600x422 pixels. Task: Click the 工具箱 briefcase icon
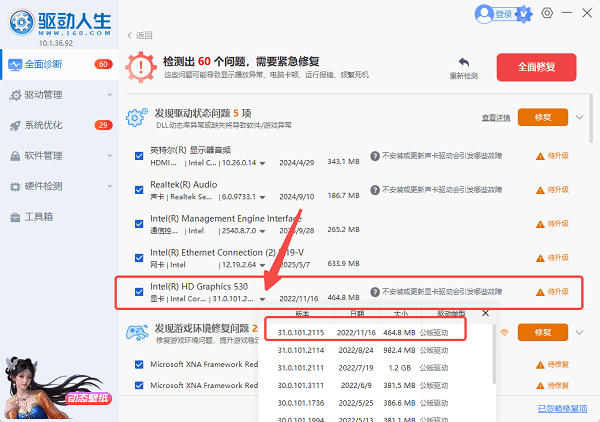click(15, 217)
